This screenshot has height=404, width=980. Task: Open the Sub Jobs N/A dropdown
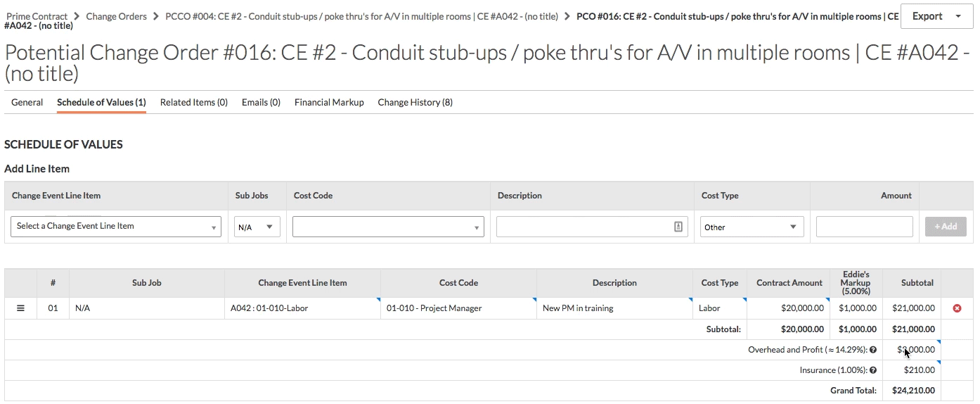pyautogui.click(x=257, y=227)
